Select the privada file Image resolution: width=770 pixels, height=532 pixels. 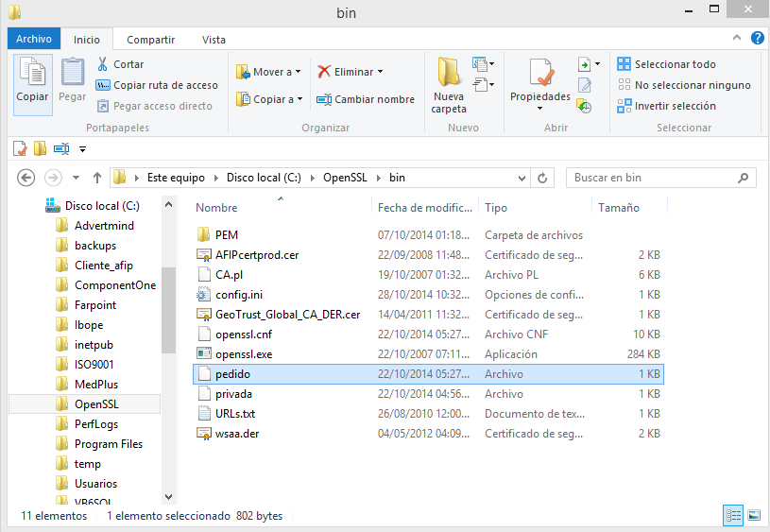coord(428,394)
